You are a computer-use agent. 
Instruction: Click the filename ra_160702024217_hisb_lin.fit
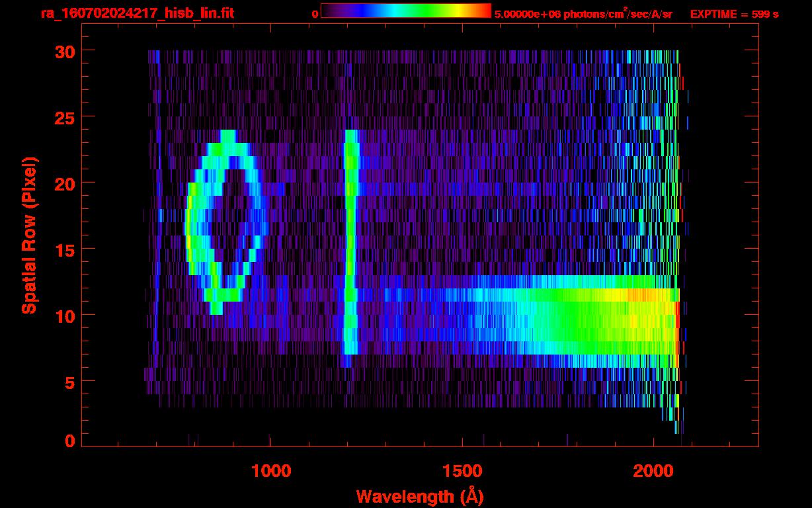pos(137,13)
